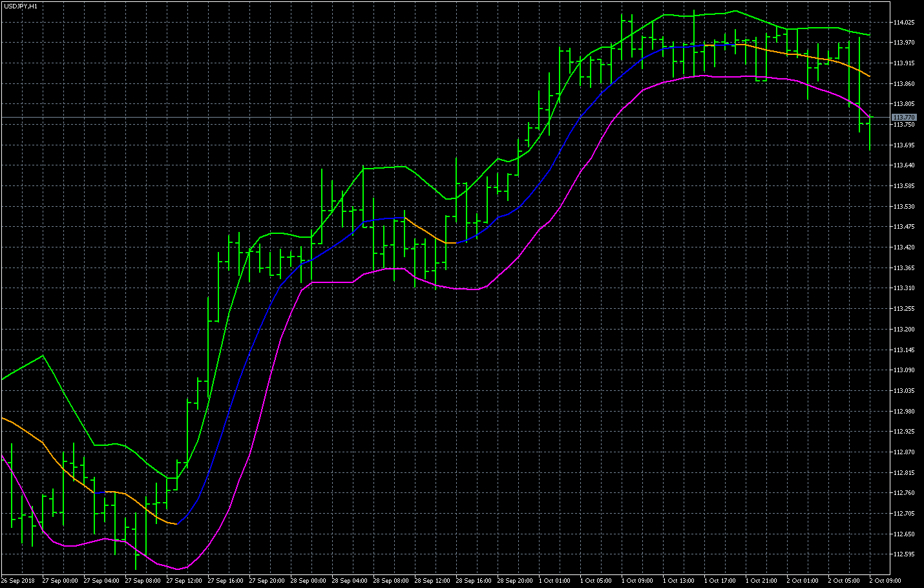Click the 113.090 price axis label
This screenshot has height=588, width=924.
(x=904, y=370)
